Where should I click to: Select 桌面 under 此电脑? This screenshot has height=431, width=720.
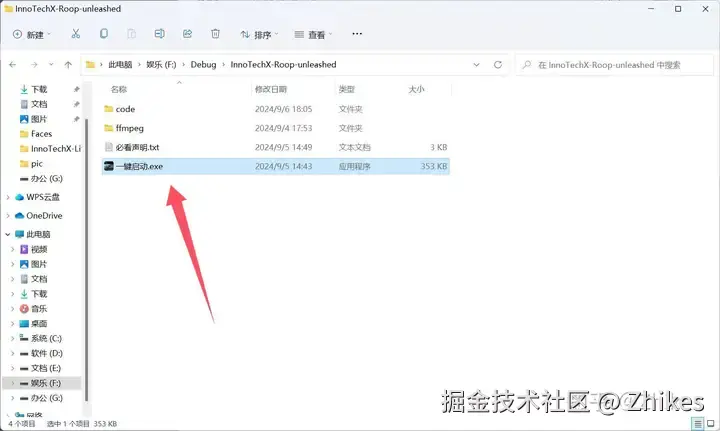pyautogui.click(x=39, y=324)
